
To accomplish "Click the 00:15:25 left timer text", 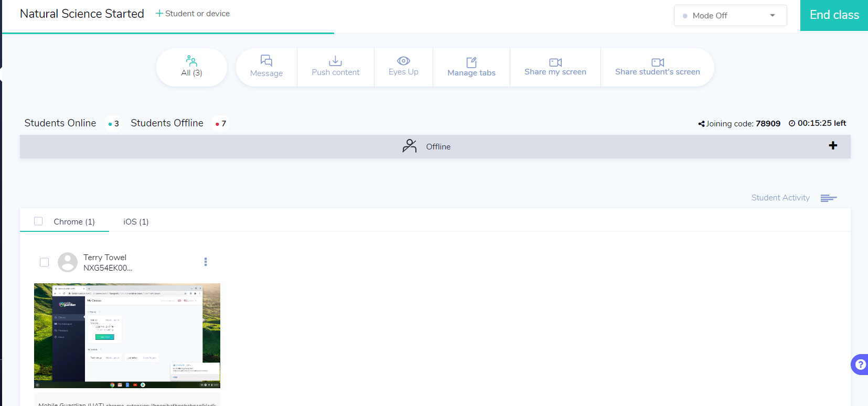I will (822, 123).
